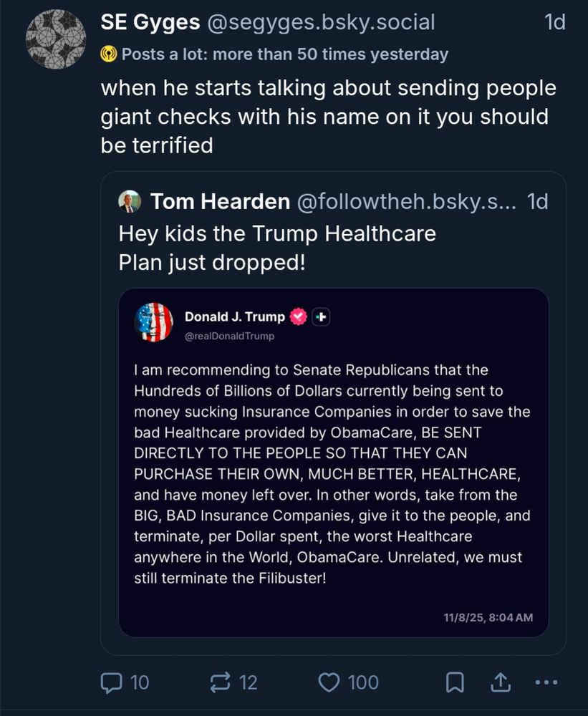The width and height of the screenshot is (588, 716).
Task: Bookmark the SE Gyges post
Action: (454, 682)
